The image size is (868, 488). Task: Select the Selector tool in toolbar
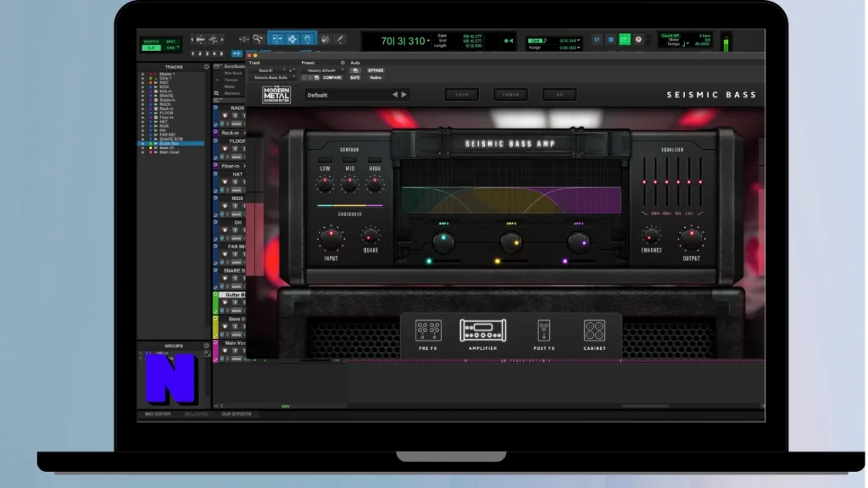[292, 39]
